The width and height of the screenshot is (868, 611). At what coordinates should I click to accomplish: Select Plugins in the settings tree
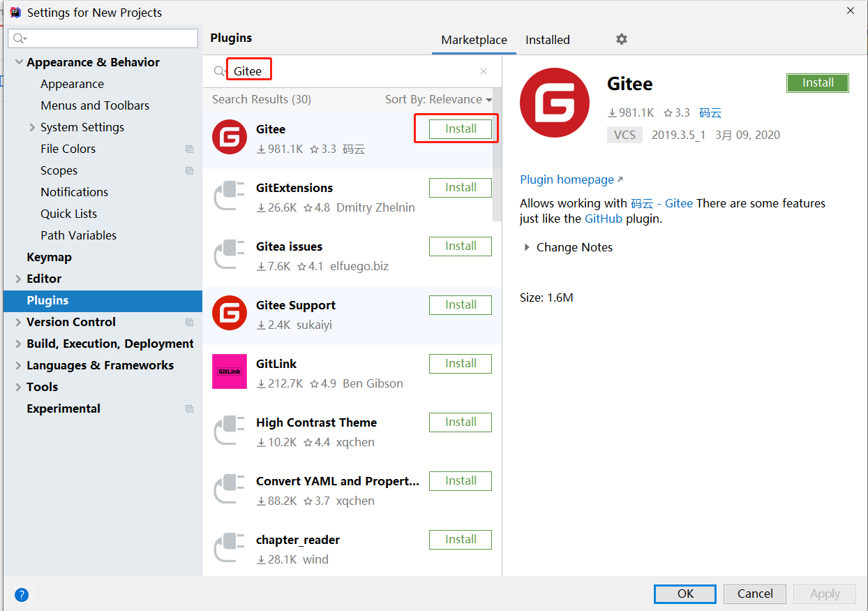point(103,300)
